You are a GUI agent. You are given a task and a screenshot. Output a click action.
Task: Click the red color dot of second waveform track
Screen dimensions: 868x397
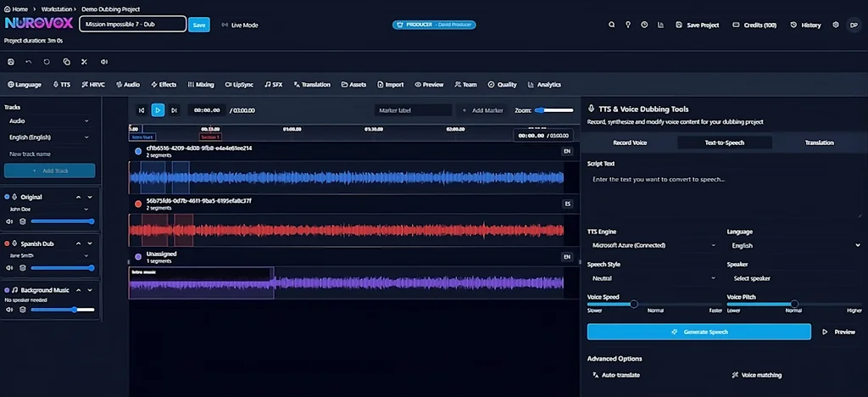[138, 204]
